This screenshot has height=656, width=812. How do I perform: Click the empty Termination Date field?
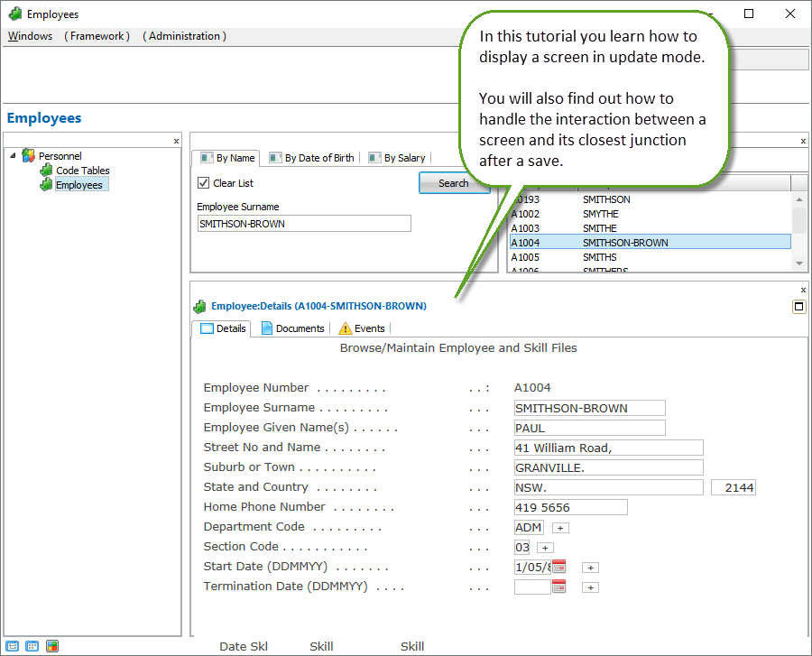click(532, 587)
